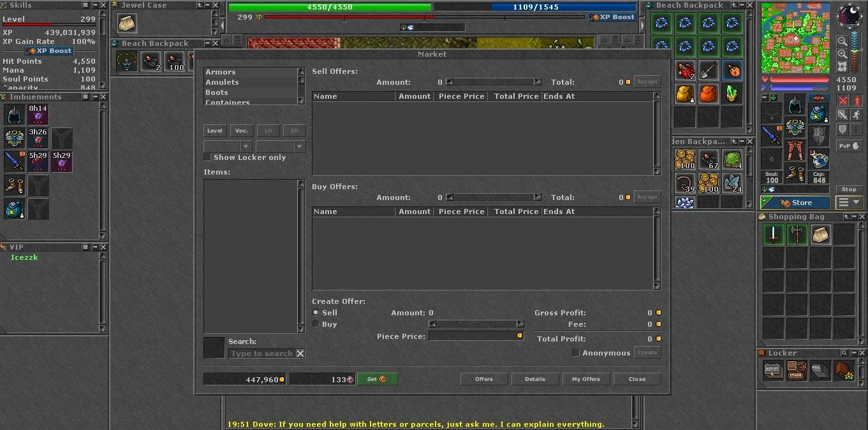Open the Mail box in Locker
This screenshot has width=868, height=430.
tap(820, 371)
